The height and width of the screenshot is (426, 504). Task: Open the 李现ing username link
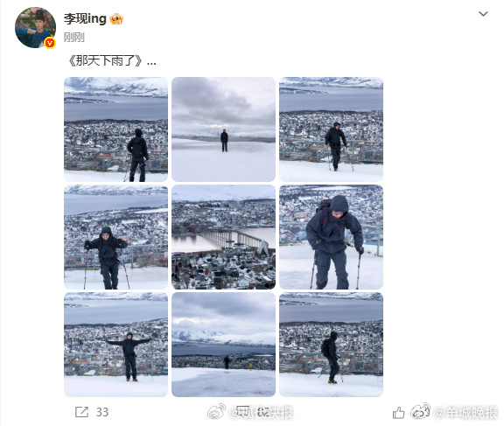tap(85, 18)
